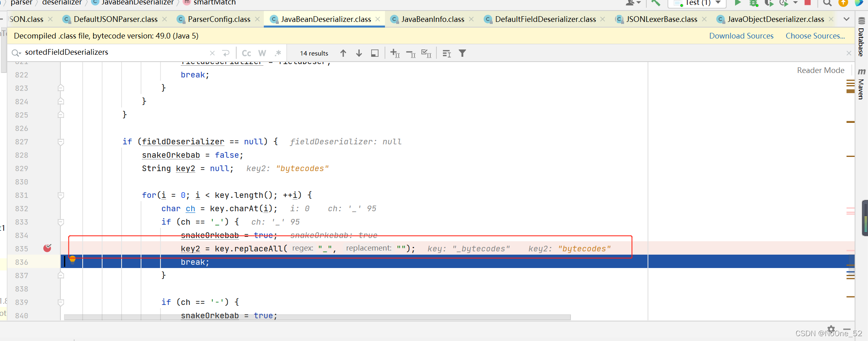The image size is (868, 341).
Task: Switch to JavaObjectDeserializer.class tab
Action: click(x=776, y=19)
